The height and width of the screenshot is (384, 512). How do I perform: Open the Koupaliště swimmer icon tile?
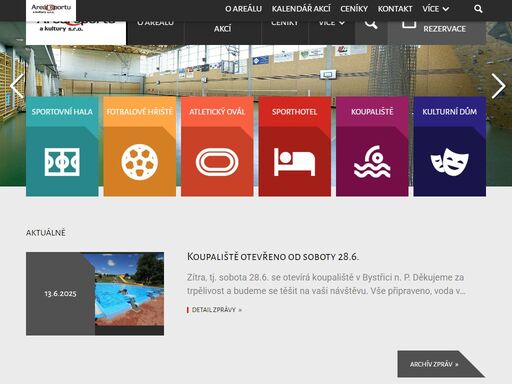372,162
